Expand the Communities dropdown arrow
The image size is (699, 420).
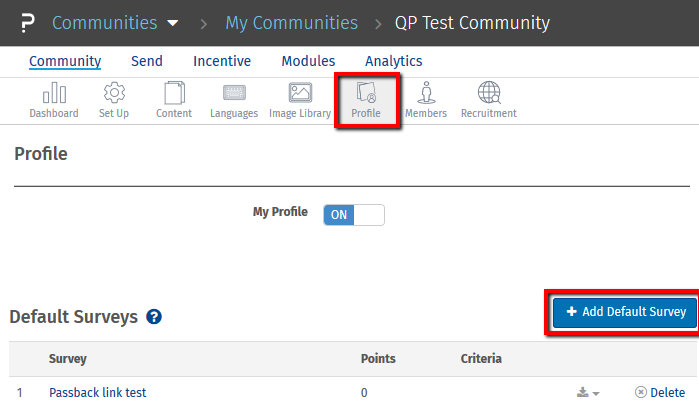tap(173, 23)
